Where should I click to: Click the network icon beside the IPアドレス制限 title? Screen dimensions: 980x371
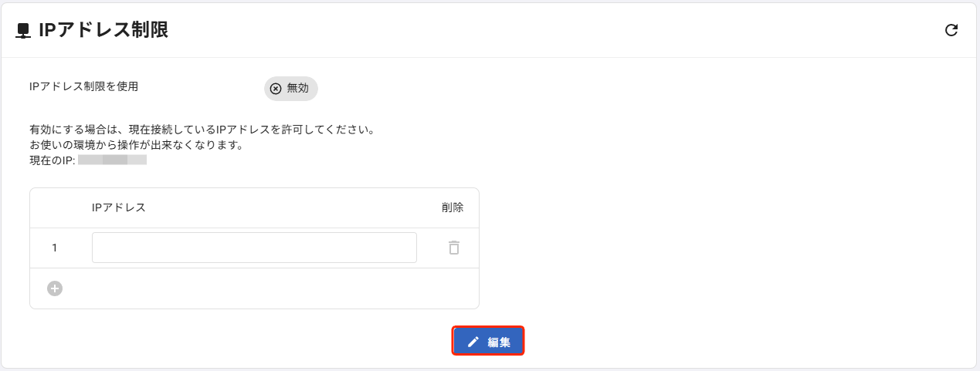[24, 31]
